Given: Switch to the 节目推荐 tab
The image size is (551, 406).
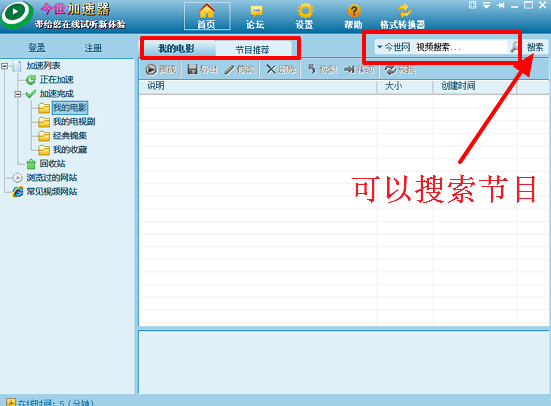Looking at the screenshot, I should (253, 49).
